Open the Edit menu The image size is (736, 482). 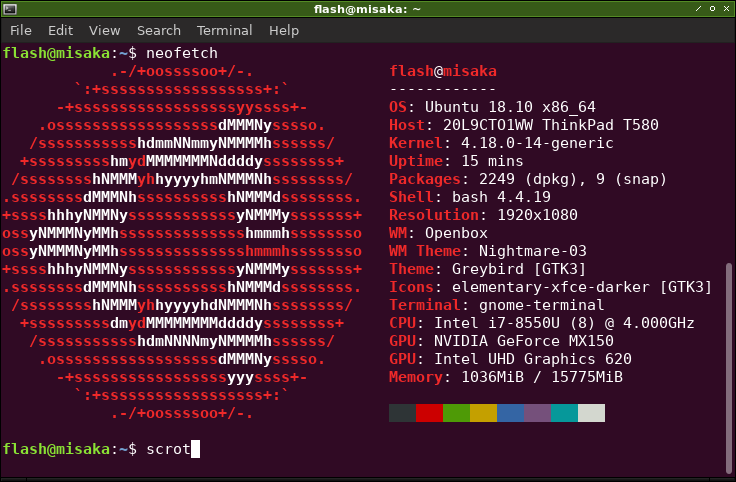point(61,31)
